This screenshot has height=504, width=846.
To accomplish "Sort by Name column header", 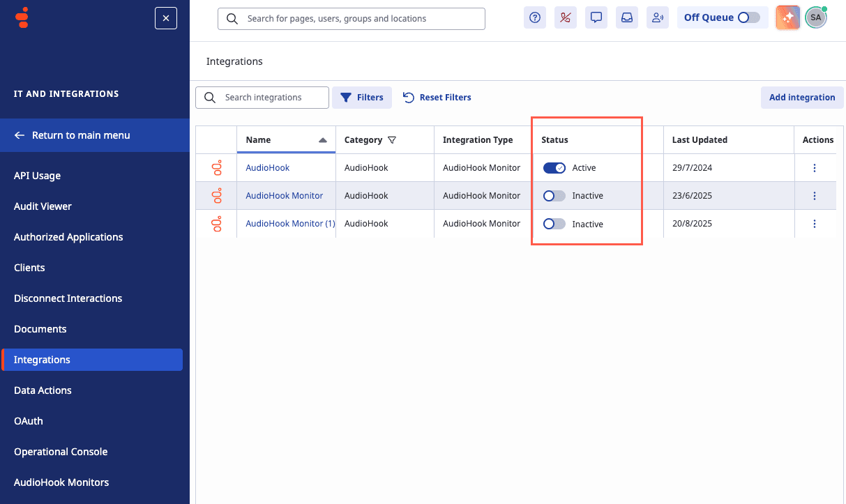I will click(286, 140).
